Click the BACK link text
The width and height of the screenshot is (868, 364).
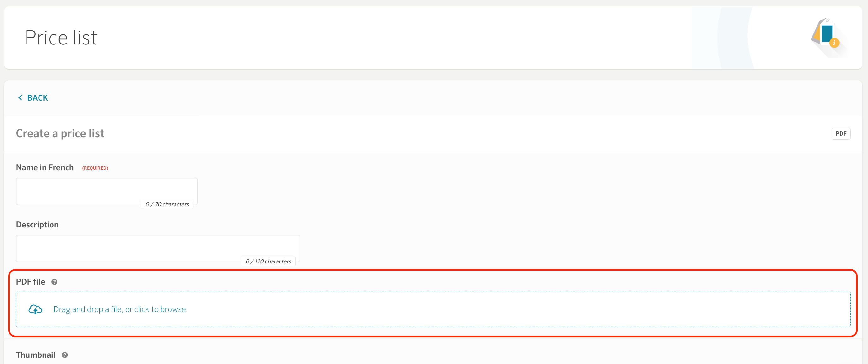tap(37, 98)
